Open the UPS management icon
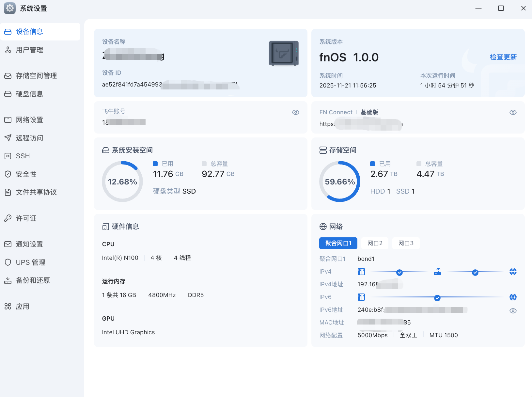Screen dimensions: 532x397 [x=8, y=262]
